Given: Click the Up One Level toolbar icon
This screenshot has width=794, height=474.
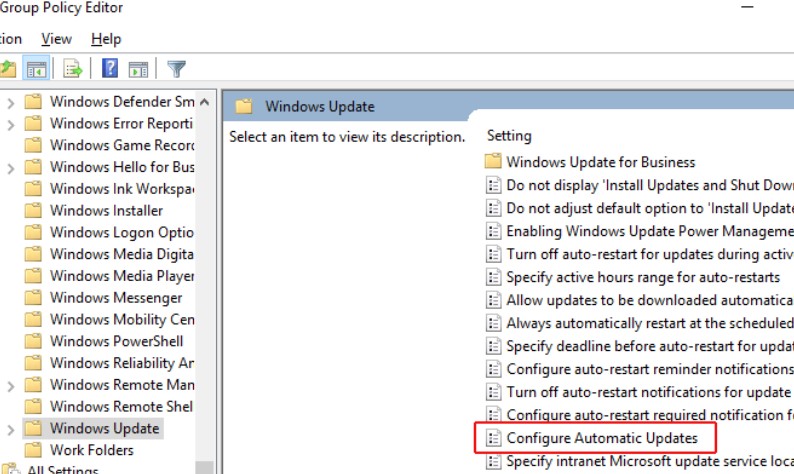Looking at the screenshot, I should [7, 68].
